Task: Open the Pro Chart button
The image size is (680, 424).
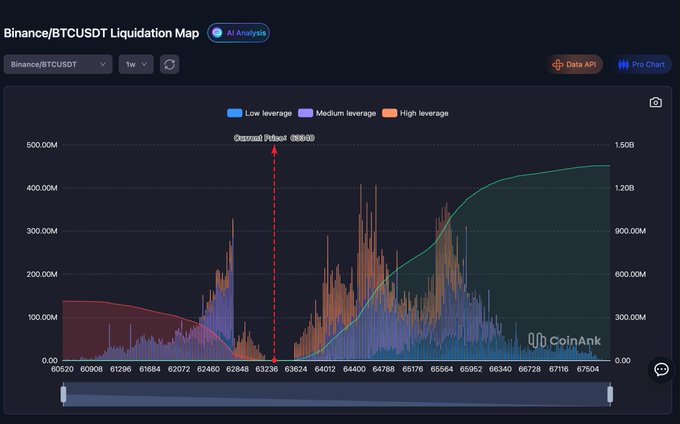Action: (x=641, y=64)
